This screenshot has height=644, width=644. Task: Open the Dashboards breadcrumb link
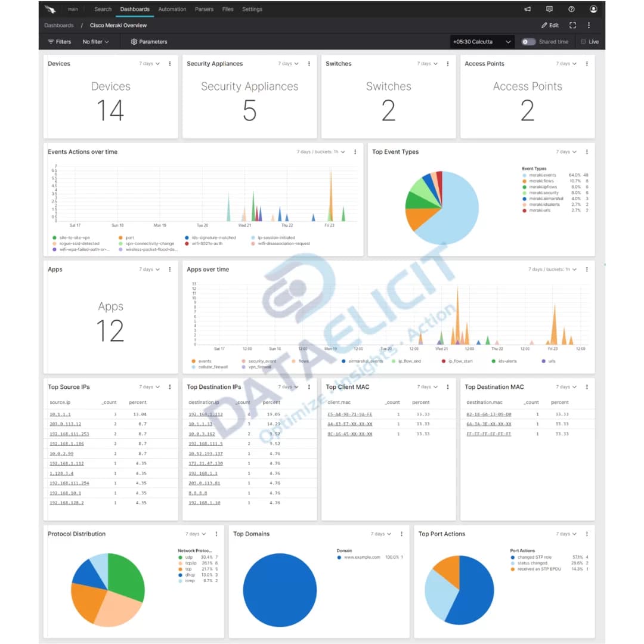coord(58,25)
